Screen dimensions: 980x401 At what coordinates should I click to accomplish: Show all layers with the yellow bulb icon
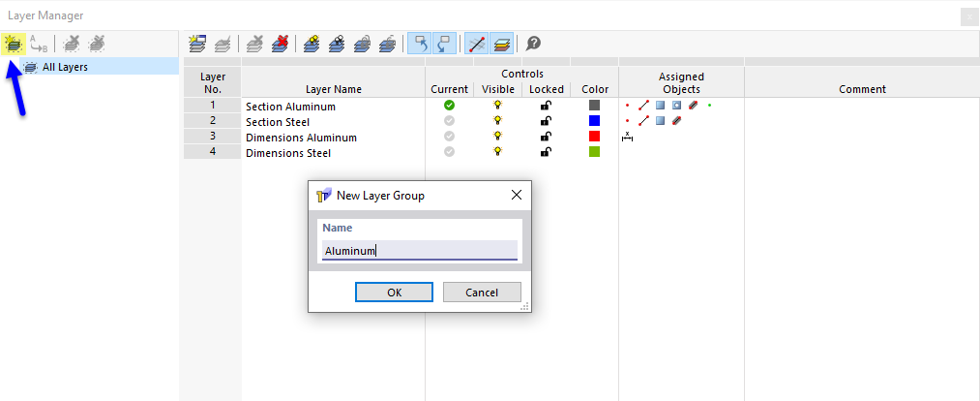click(312, 44)
